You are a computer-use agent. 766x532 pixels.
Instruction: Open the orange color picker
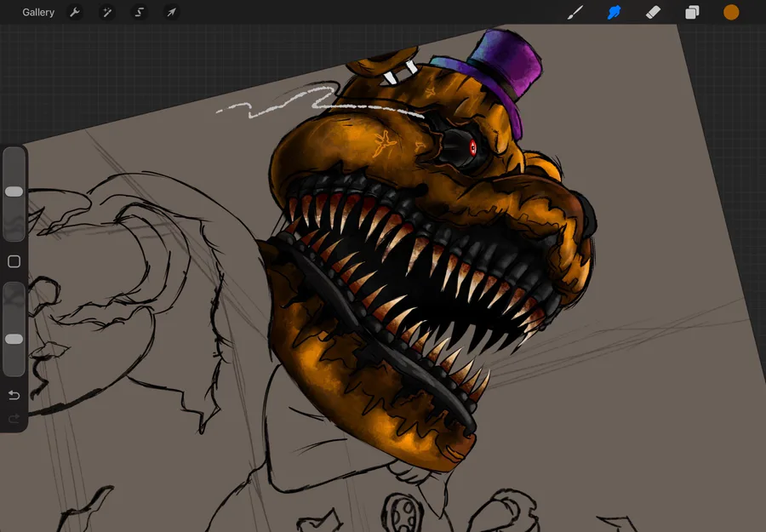tap(731, 12)
